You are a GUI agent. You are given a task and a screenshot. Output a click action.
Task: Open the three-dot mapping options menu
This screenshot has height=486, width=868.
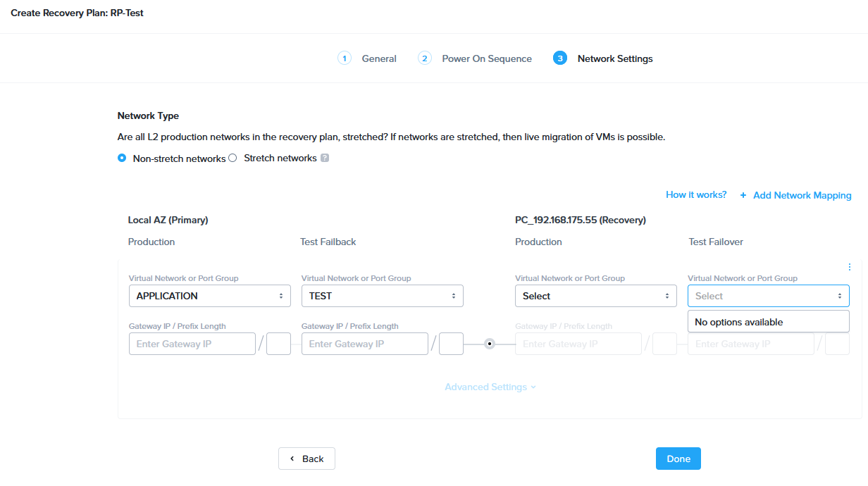(x=849, y=267)
